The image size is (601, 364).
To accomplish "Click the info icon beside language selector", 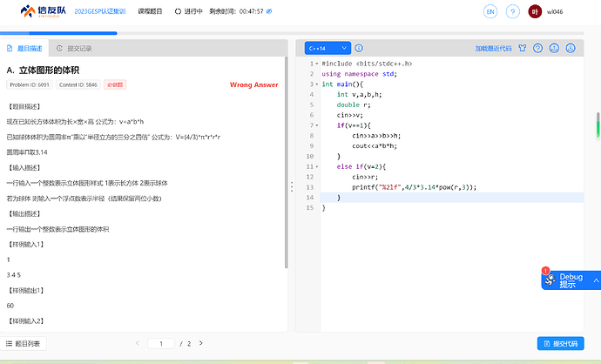I will [359, 48].
